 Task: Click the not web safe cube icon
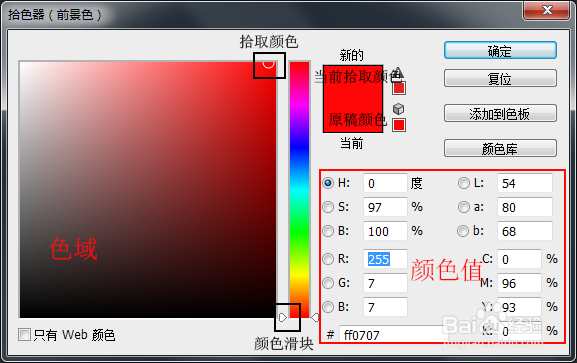tap(399, 109)
